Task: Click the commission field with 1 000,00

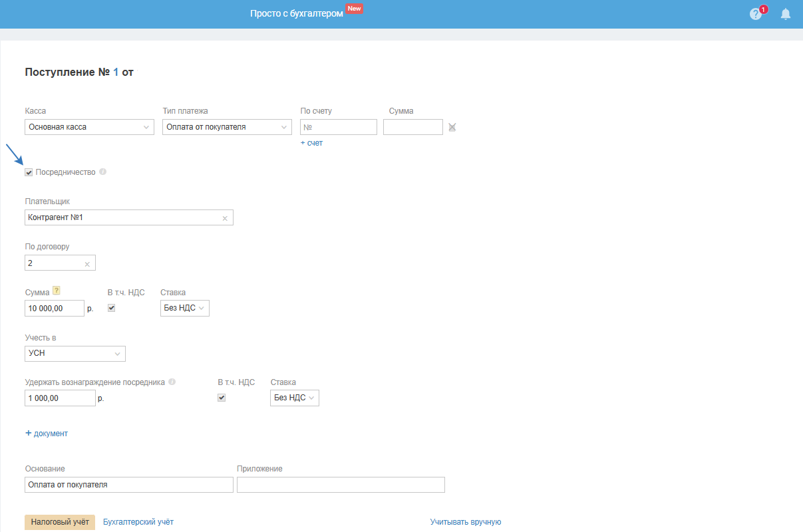Action: pyautogui.click(x=60, y=398)
